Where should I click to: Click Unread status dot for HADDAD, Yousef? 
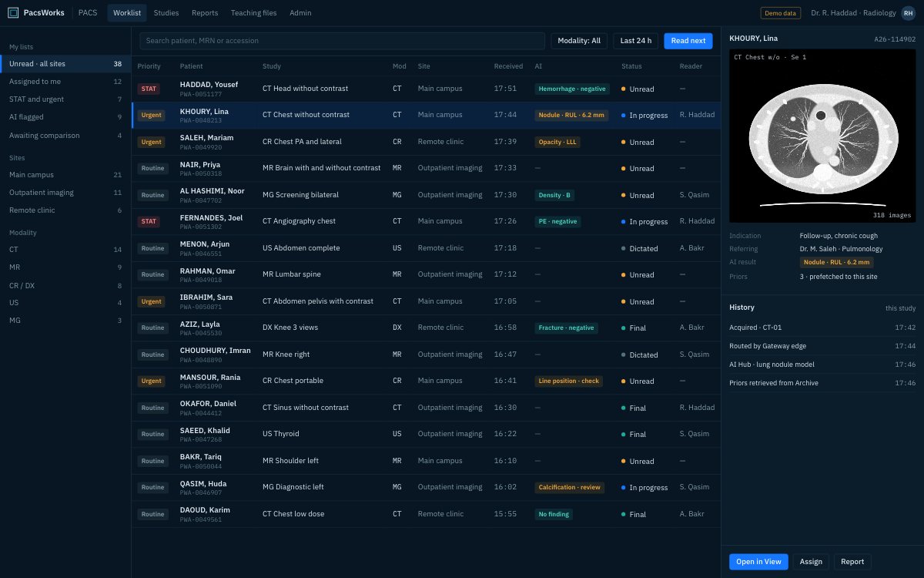click(x=624, y=89)
